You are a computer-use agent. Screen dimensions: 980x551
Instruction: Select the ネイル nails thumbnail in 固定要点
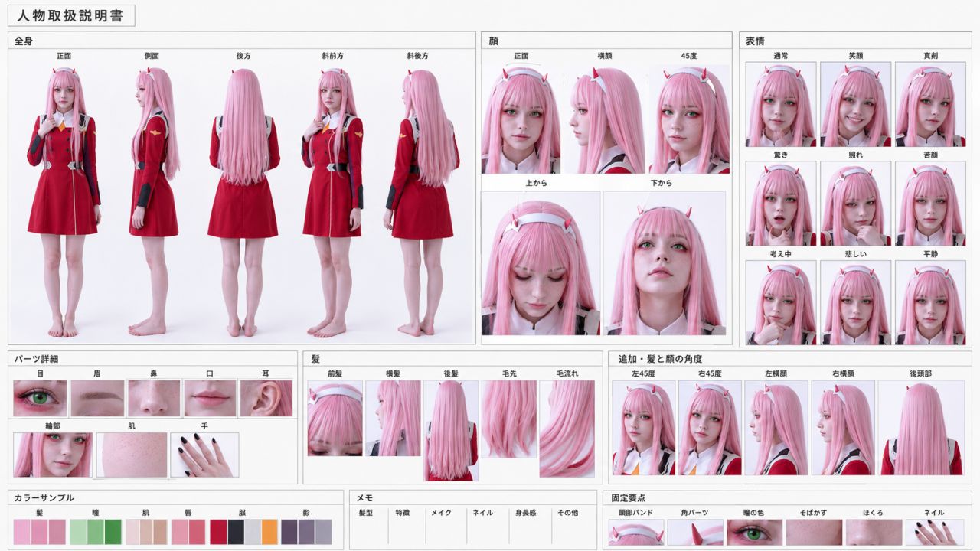tap(935, 532)
